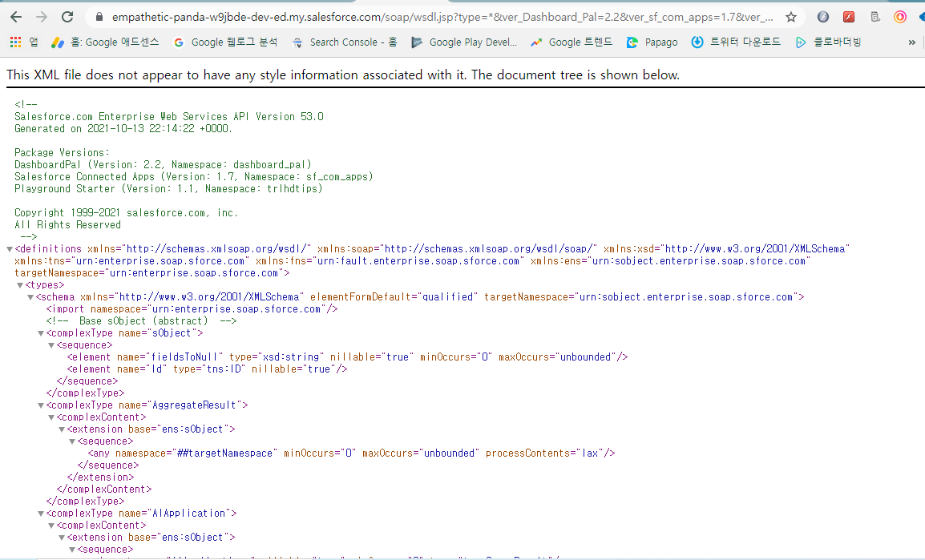Screen dimensions: 925x560
Task: Click the DashboardPal version line
Action: 163,164
